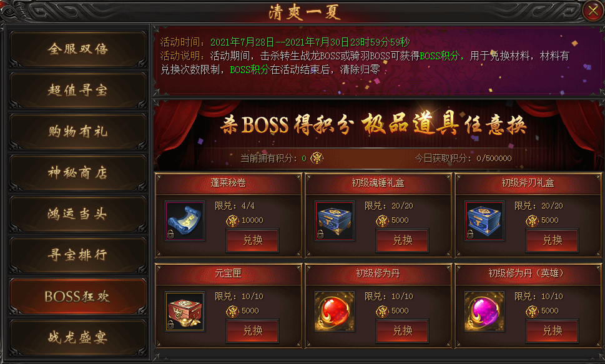Close the 清爽一夏 event window
This screenshot has width=605, height=364.
(x=593, y=11)
